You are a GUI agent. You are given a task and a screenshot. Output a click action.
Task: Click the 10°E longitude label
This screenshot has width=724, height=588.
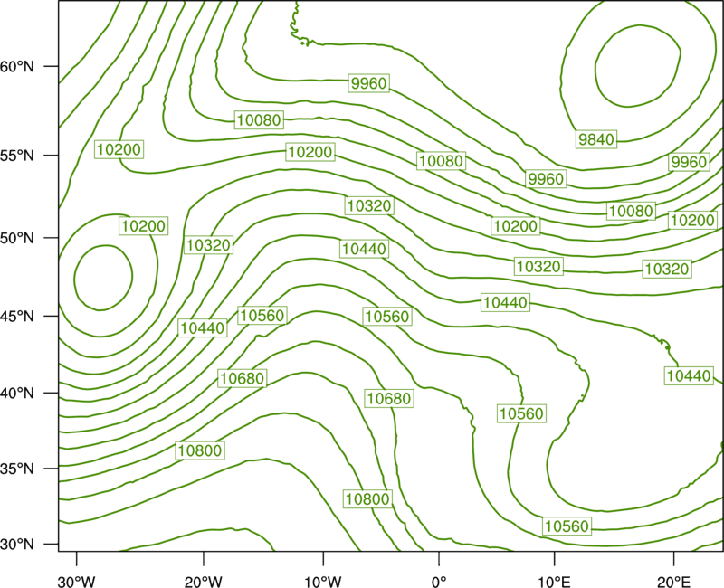click(x=553, y=581)
